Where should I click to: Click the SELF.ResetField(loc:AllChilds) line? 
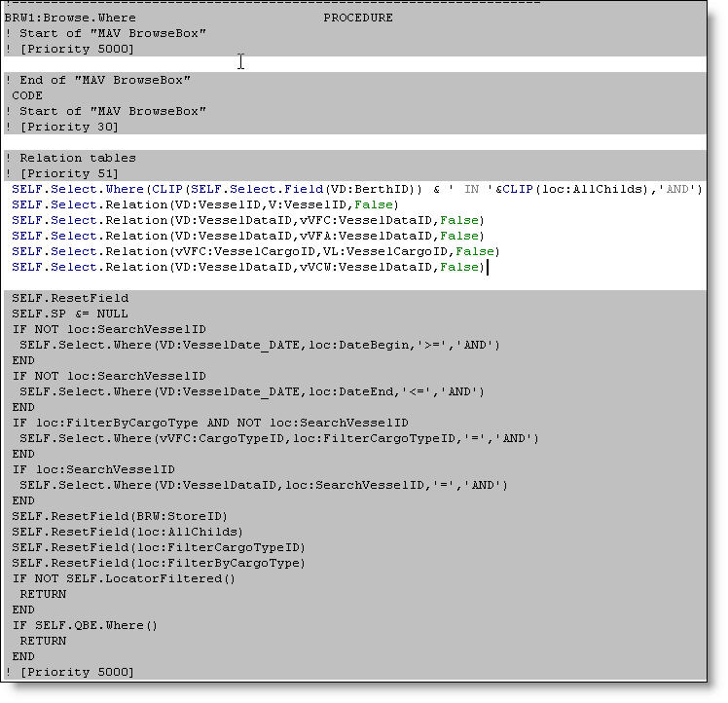[x=127, y=532]
